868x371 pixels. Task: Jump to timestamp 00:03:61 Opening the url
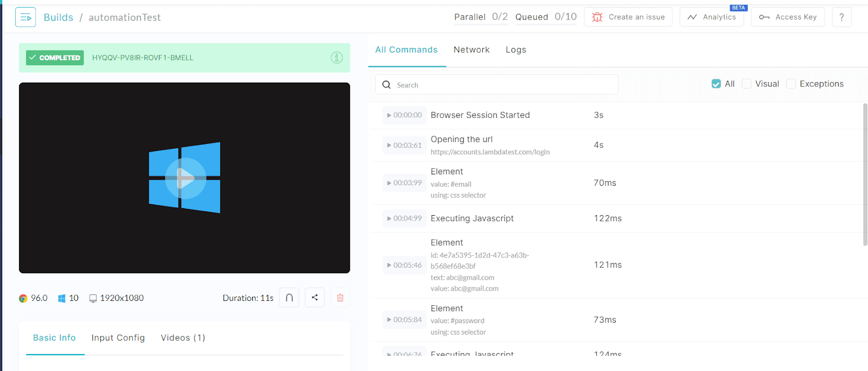[x=404, y=145]
